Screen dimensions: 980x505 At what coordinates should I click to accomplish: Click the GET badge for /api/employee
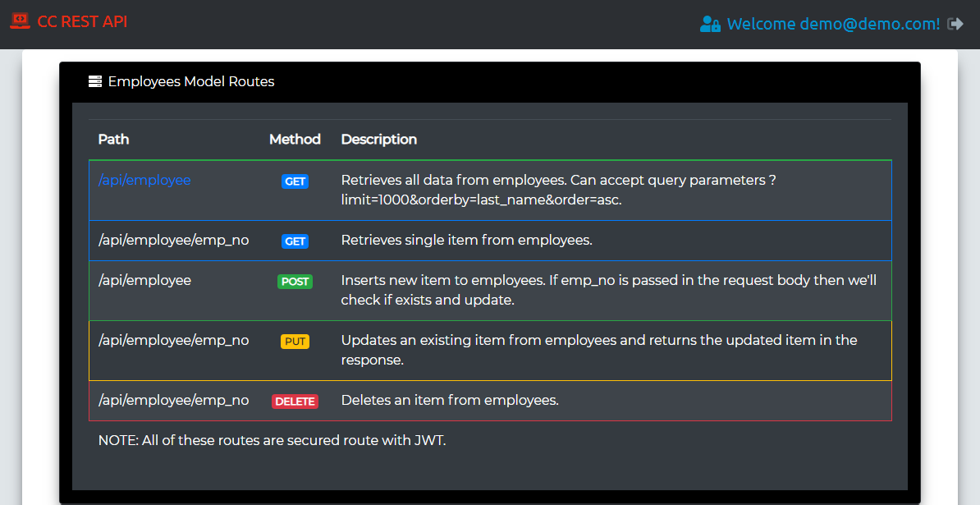pos(295,181)
